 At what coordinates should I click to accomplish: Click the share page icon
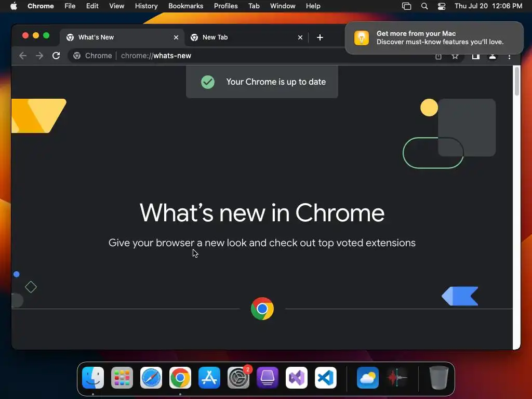pos(438,56)
